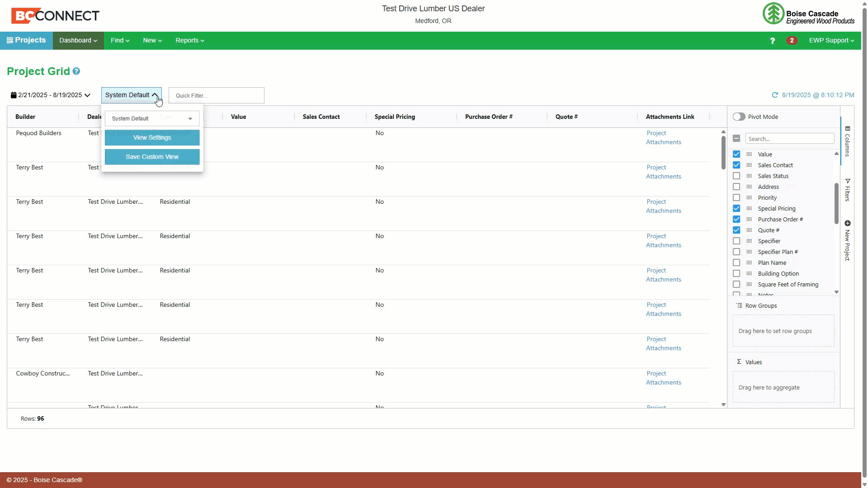Click the 8/19/2025 @ 8:10:12 PM refresh timestamp
Screen dimensions: 868x488
point(818,95)
